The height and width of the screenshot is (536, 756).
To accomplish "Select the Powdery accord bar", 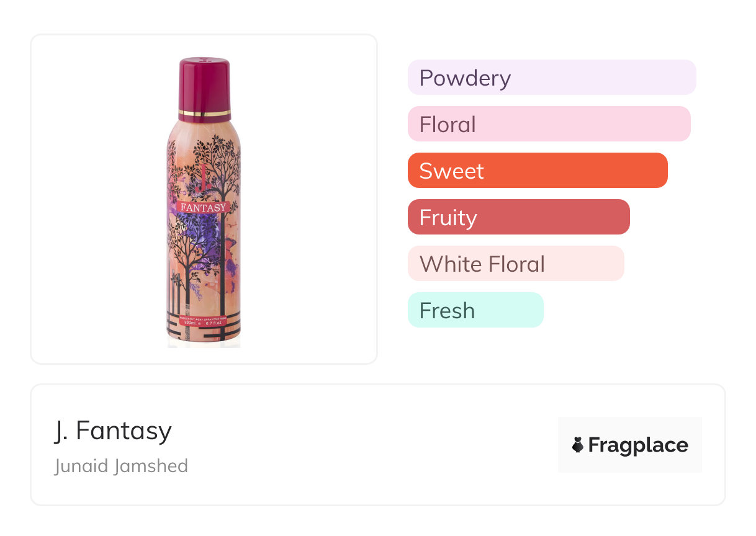I will (x=551, y=78).
